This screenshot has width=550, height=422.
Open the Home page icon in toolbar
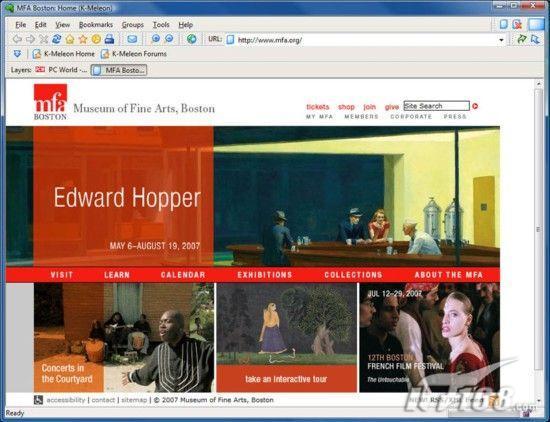70,39
